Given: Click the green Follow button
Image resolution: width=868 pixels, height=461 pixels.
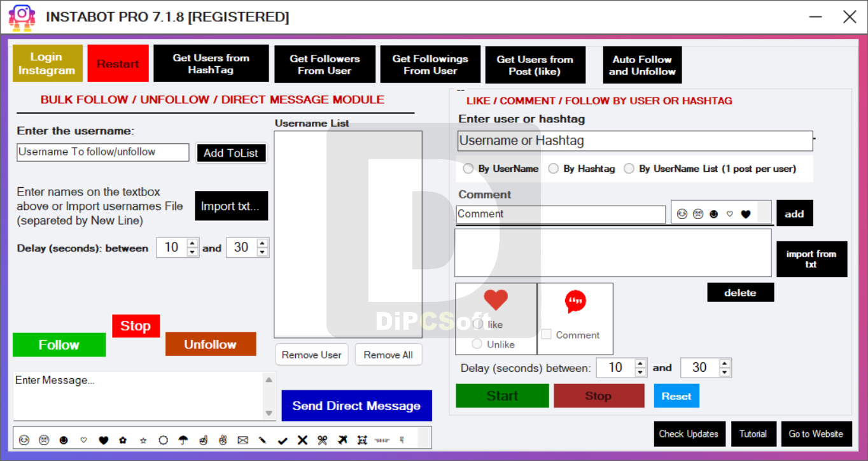Looking at the screenshot, I should [x=59, y=344].
